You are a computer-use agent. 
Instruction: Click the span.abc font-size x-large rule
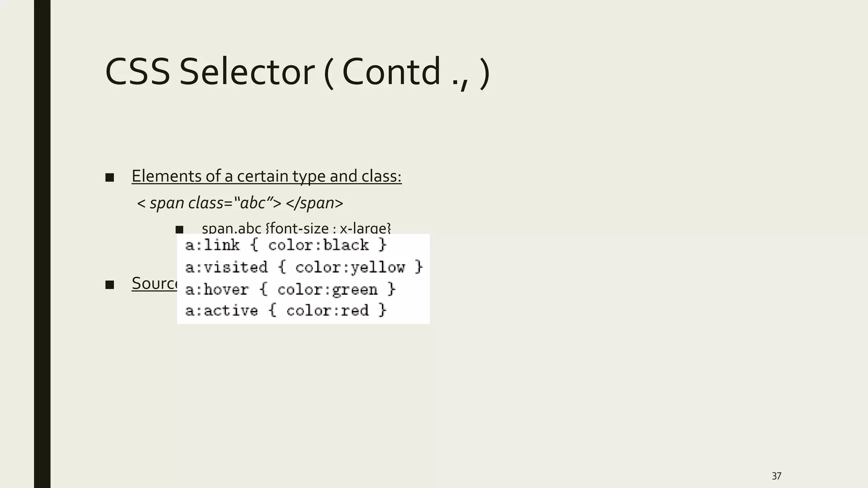pos(296,228)
